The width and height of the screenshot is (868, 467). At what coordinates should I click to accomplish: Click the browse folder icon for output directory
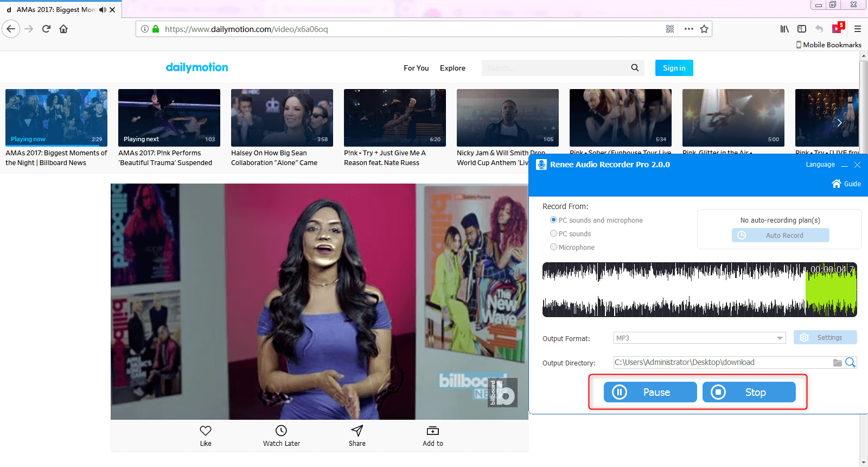pos(838,363)
